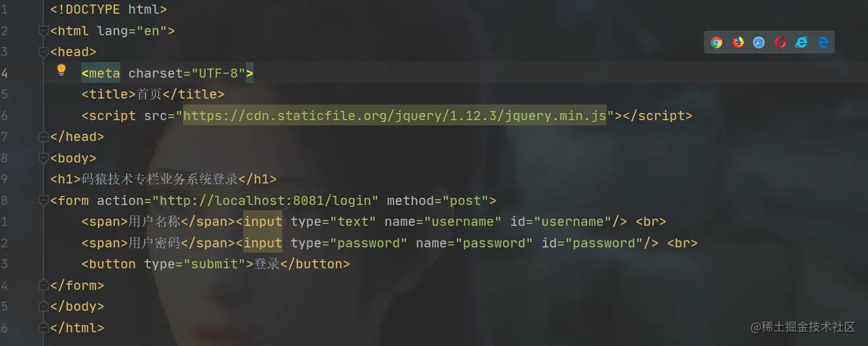
Task: Click the form action attribute name
Action: pyautogui.click(x=120, y=200)
